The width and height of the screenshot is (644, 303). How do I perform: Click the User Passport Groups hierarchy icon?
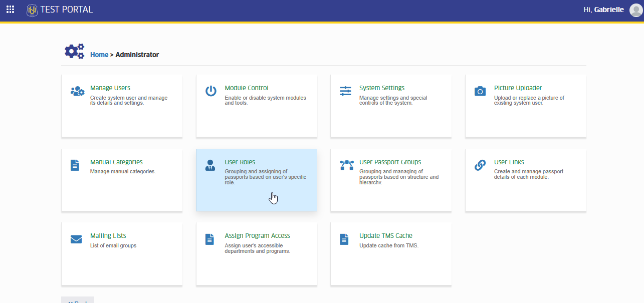pos(347,165)
